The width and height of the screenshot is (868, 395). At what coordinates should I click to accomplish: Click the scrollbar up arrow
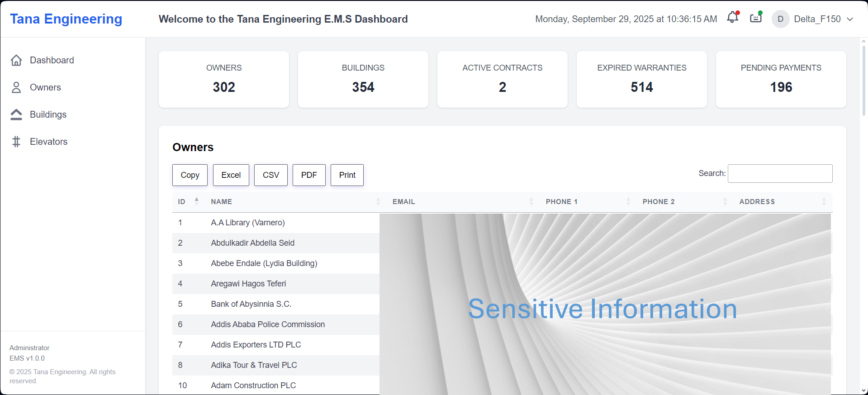(x=863, y=41)
